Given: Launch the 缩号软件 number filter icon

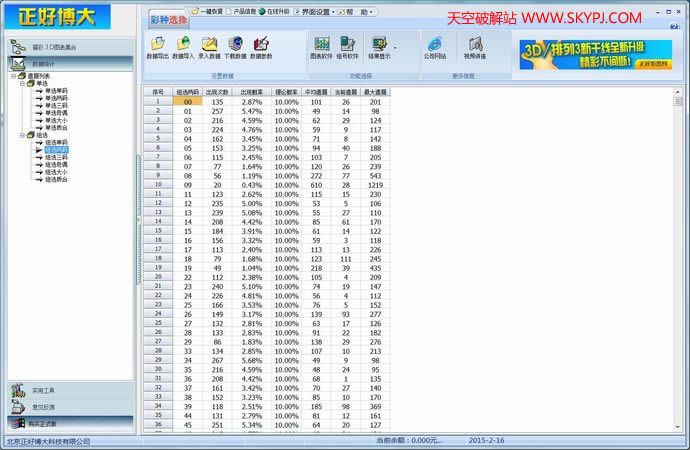Looking at the screenshot, I should click(x=347, y=46).
